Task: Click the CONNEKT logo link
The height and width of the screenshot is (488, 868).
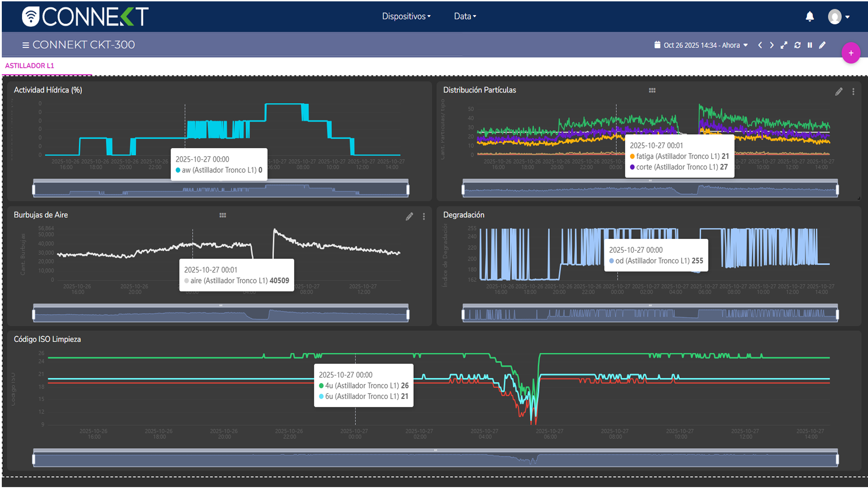Action: [x=85, y=16]
